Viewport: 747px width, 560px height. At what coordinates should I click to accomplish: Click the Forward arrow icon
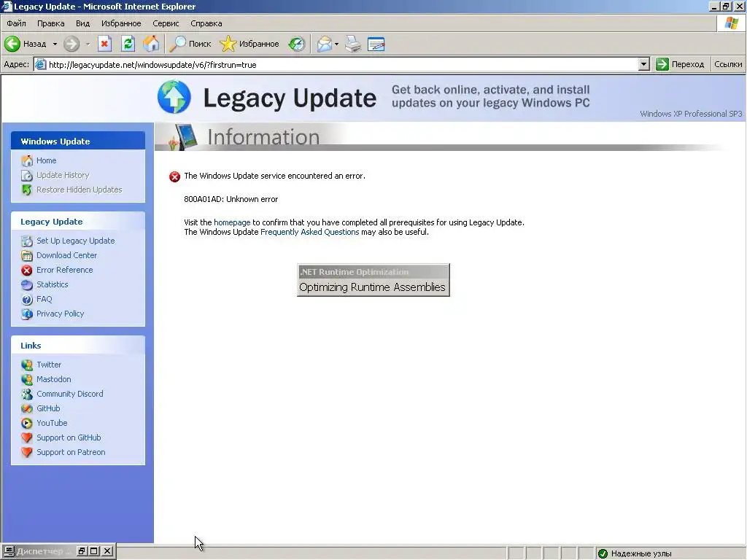tap(71, 44)
